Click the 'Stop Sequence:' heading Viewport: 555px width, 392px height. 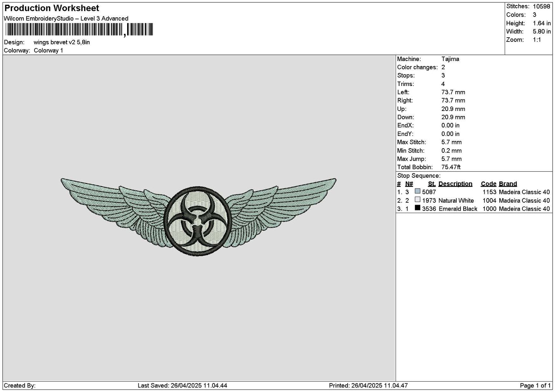[419, 176]
